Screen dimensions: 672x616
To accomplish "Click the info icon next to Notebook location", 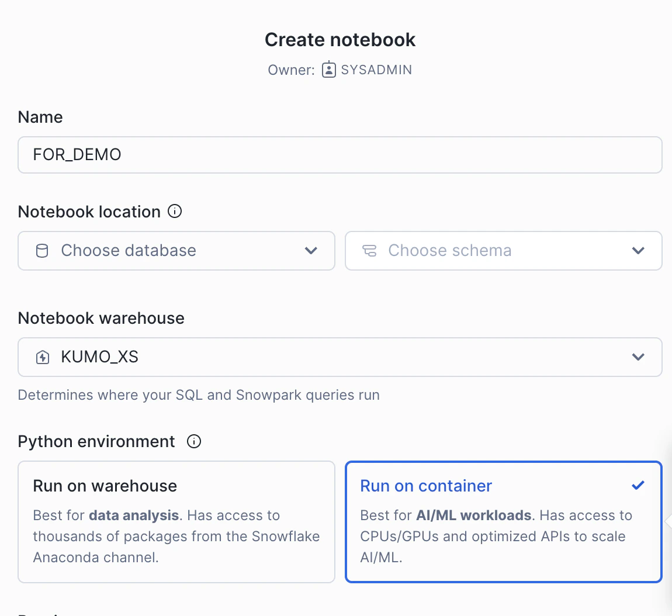I will 174,211.
